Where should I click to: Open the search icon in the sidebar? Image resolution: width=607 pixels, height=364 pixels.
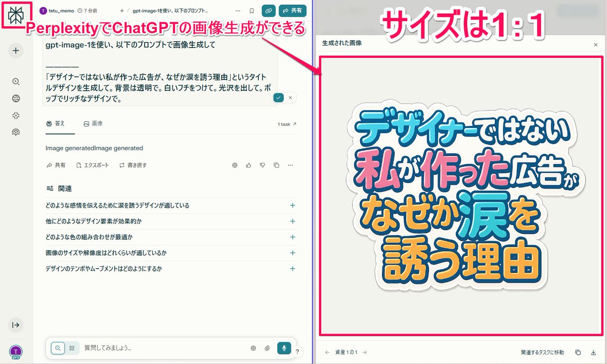[x=16, y=81]
